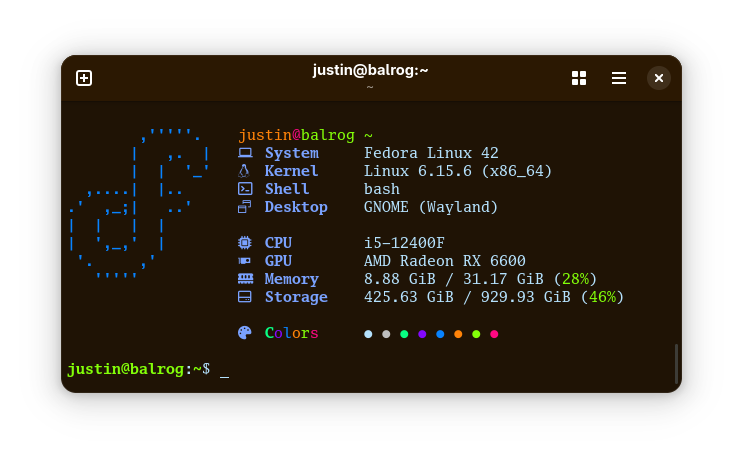
Task: Click the 'Fedora Linux 42' text
Action: (431, 153)
